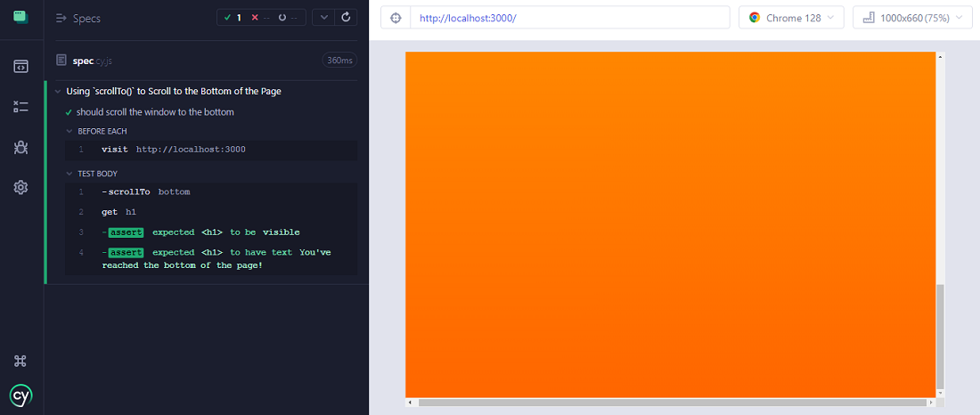Viewport: 980px width, 415px height.
Task: Rerun all tests with the reload icon
Action: 347,17
